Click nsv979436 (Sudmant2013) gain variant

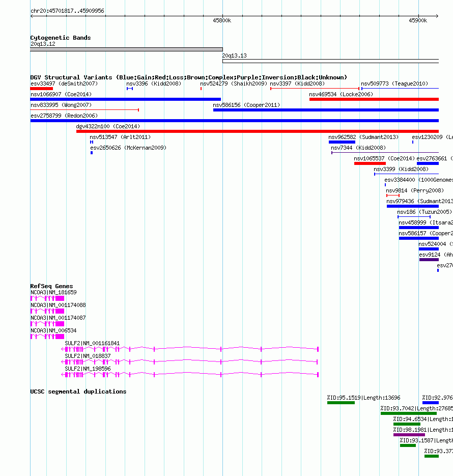[x=413, y=206]
